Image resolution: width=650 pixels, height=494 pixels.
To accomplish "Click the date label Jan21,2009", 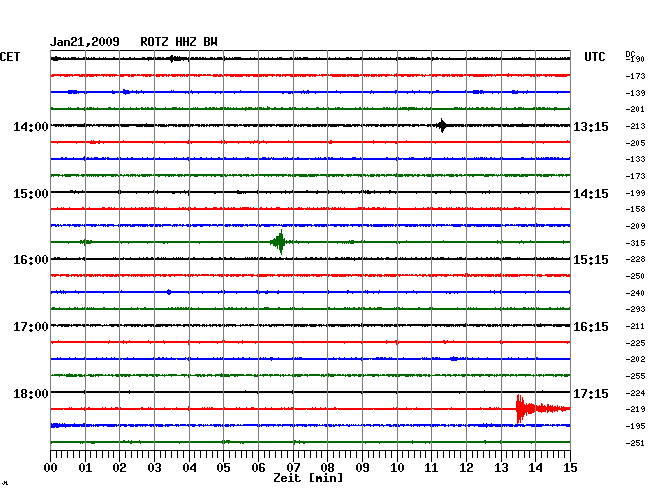I will (85, 42).
